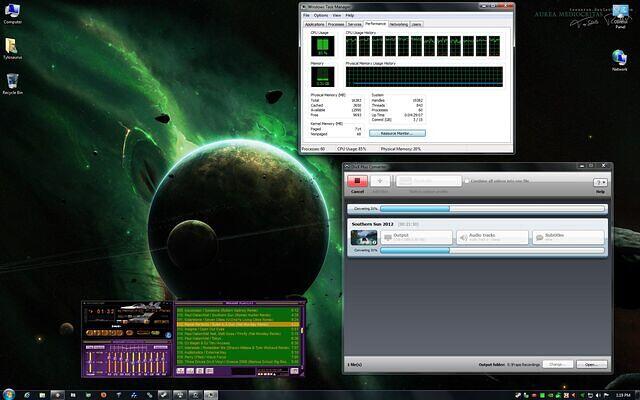Image resolution: width=640 pixels, height=400 pixels.
Task: Open the Options menu in Task Manager
Action: tap(321, 15)
